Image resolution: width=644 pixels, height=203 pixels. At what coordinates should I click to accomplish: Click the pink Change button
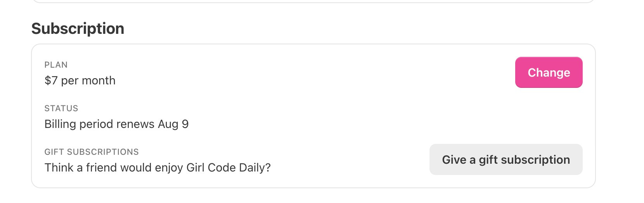coord(549,72)
